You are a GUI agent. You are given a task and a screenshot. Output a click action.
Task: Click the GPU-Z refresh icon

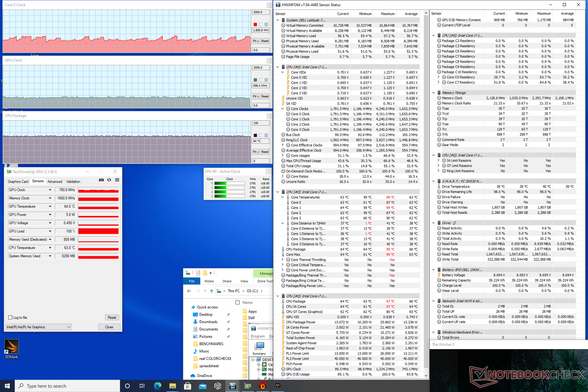click(109, 180)
